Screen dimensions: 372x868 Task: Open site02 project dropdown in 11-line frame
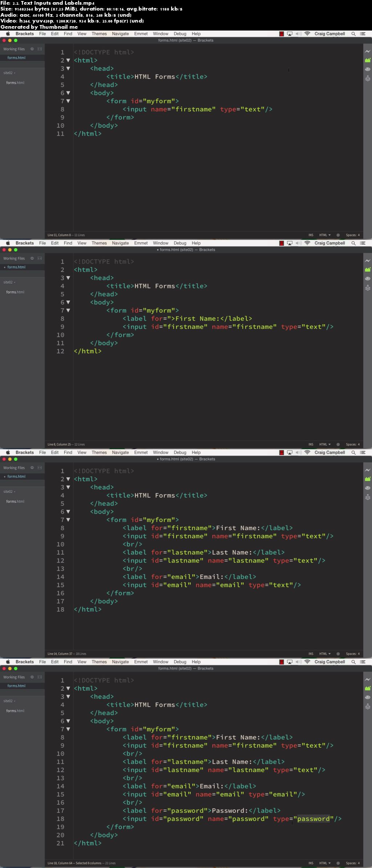(x=9, y=73)
